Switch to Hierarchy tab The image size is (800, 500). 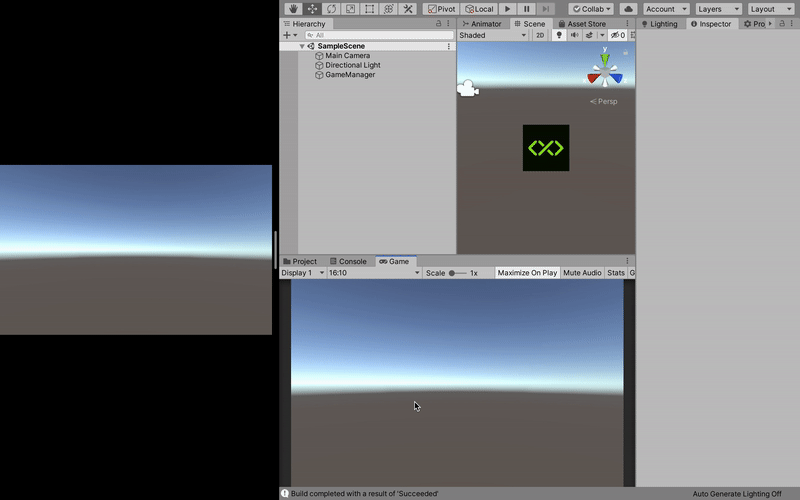point(305,23)
